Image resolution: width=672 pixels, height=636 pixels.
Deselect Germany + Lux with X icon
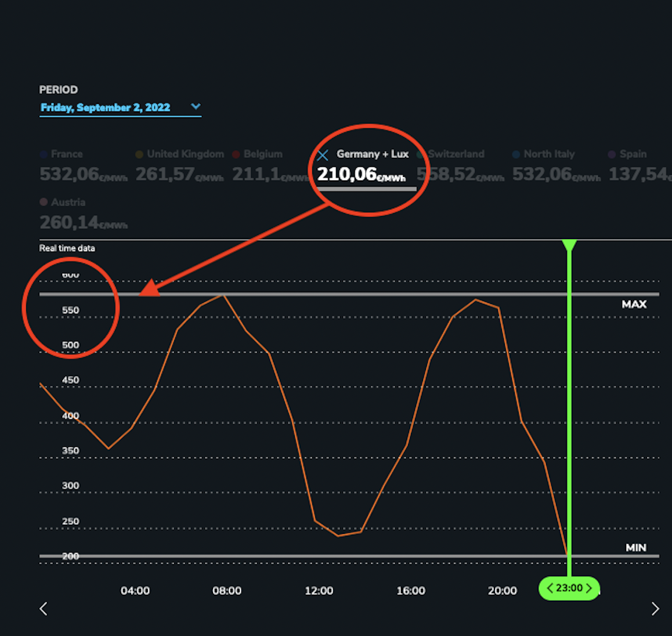(x=323, y=155)
